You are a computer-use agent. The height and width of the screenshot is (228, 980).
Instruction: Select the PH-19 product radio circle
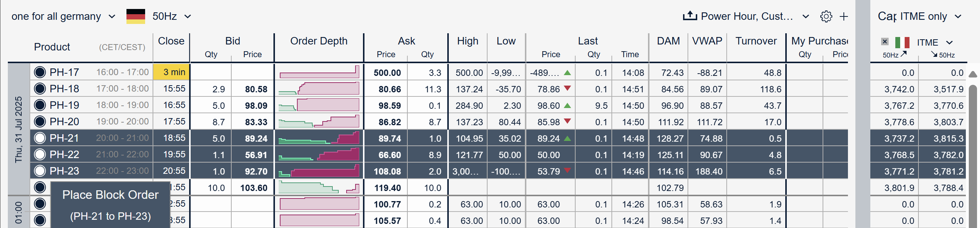[x=40, y=105]
